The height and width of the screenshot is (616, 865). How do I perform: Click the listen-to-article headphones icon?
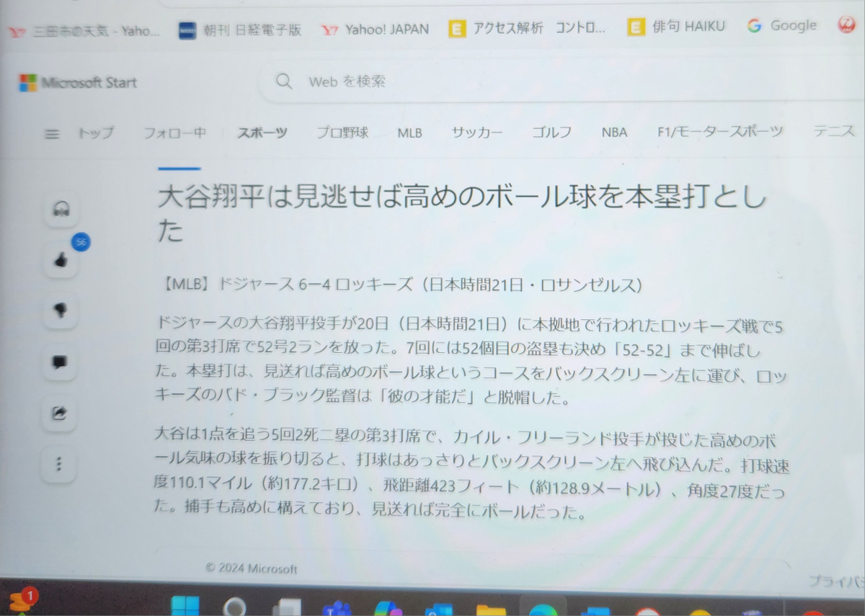pyautogui.click(x=61, y=209)
